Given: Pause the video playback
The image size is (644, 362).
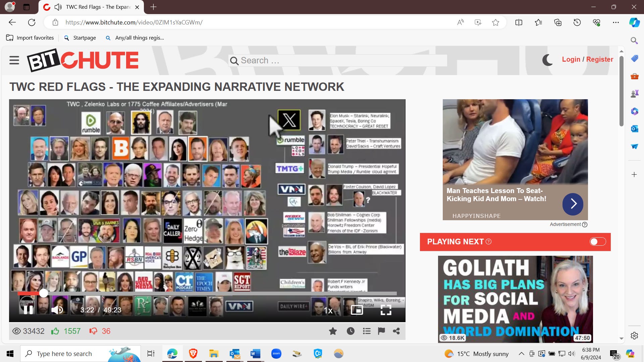Looking at the screenshot, I should 28,310.
